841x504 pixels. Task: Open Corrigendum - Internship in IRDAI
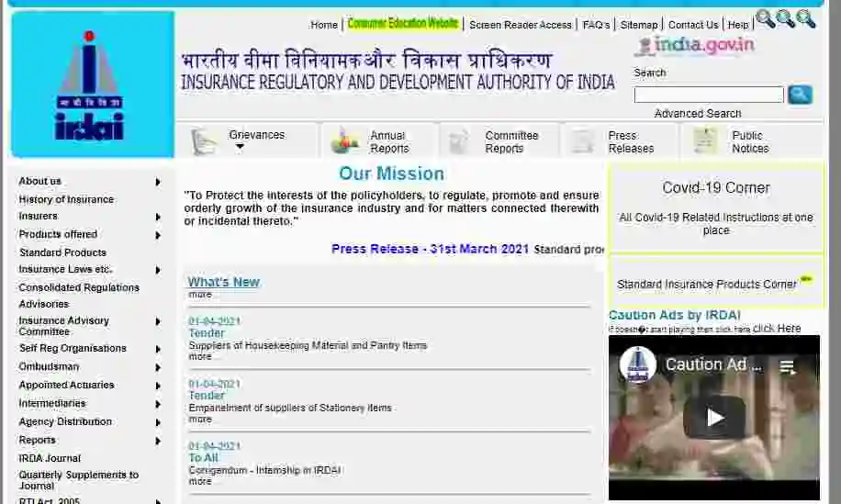[x=265, y=470]
